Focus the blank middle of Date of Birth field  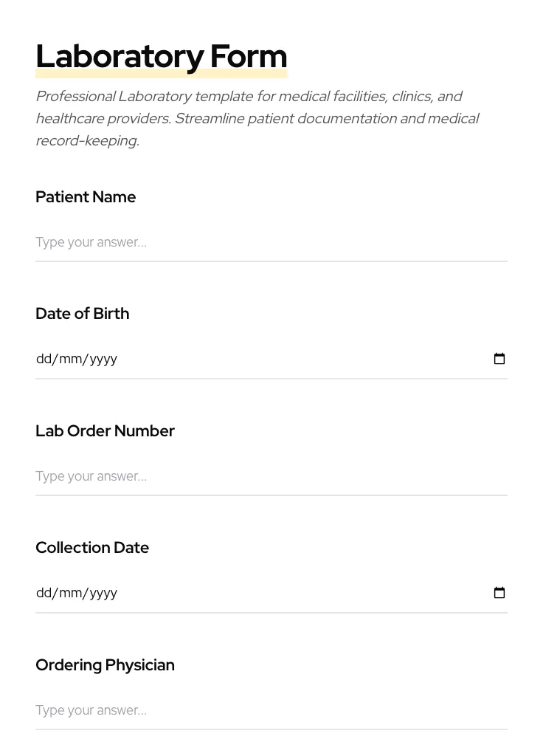click(295, 359)
